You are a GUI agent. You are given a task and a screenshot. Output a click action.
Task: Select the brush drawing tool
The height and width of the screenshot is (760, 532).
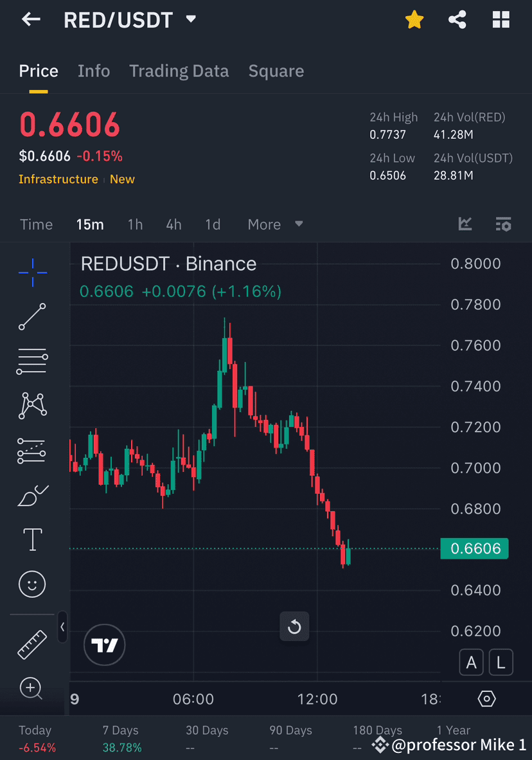[x=32, y=494]
